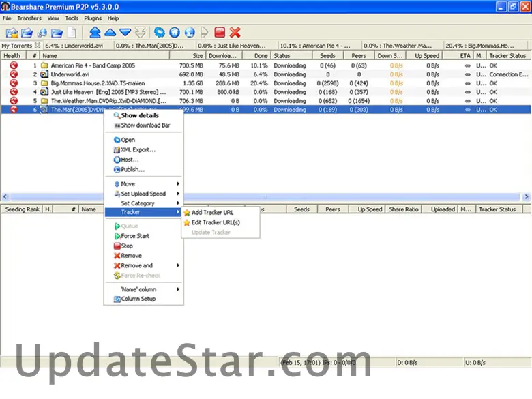Open settings with the blue gear icon
Viewport: 532px width, 399px height.
pos(160,33)
